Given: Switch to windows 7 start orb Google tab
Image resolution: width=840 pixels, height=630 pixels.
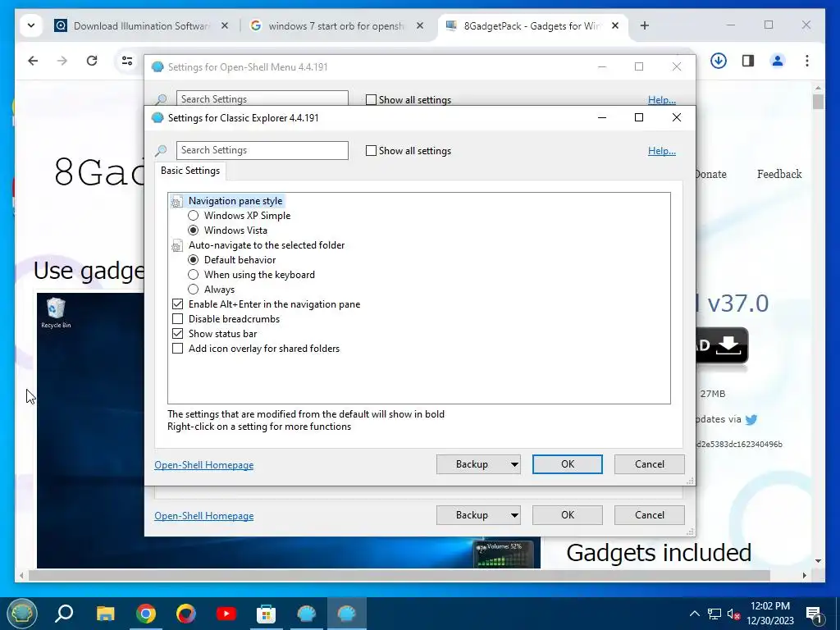Looking at the screenshot, I should pos(336,25).
